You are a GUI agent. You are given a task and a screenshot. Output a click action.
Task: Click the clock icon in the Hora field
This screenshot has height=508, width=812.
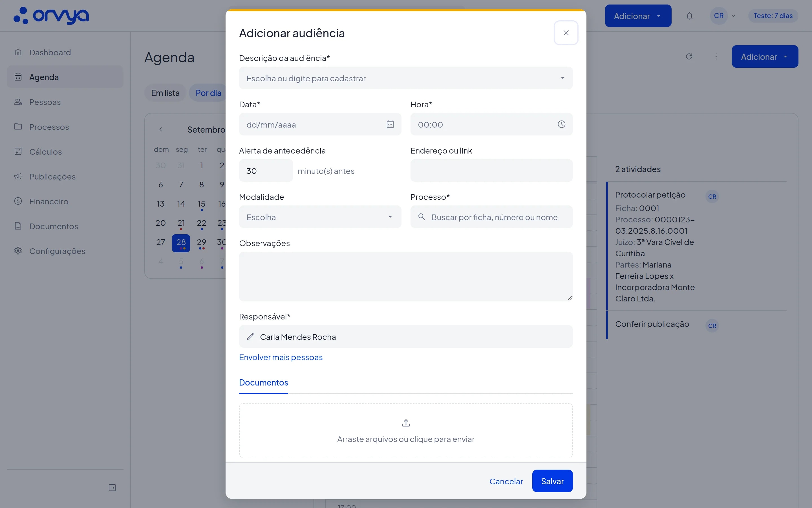pyautogui.click(x=561, y=124)
